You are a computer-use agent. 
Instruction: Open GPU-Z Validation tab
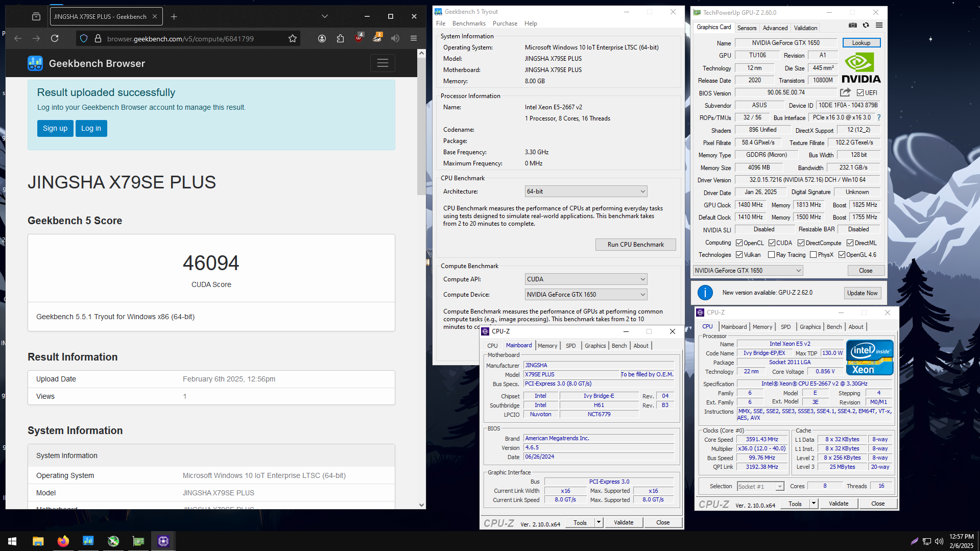point(805,28)
